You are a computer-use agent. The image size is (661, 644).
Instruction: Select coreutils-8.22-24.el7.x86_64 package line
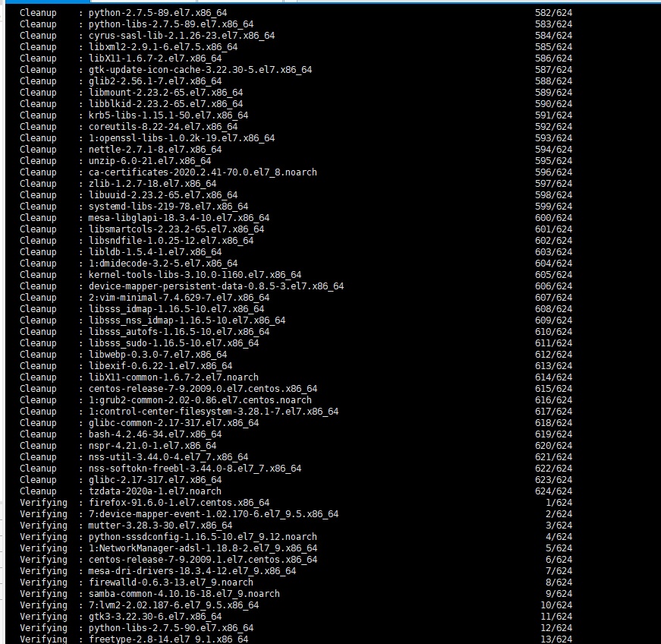[x=162, y=127]
